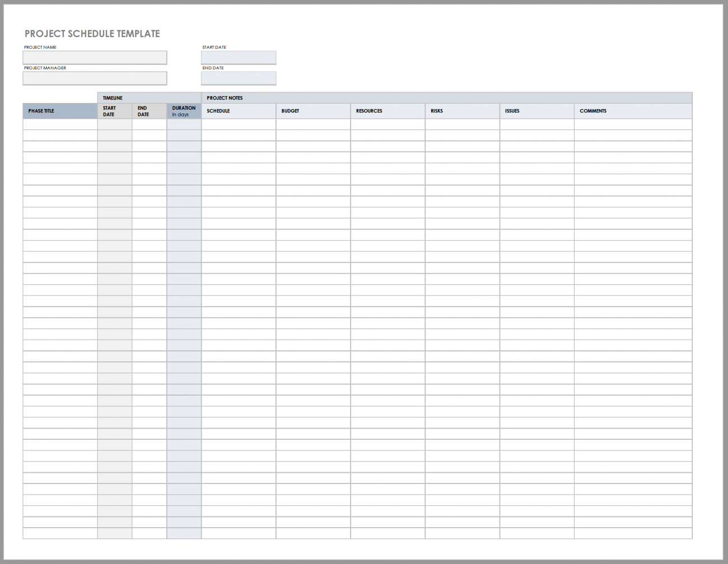Viewport: 728px width, 564px height.
Task: Click the Project Manager input field
Action: [94, 78]
